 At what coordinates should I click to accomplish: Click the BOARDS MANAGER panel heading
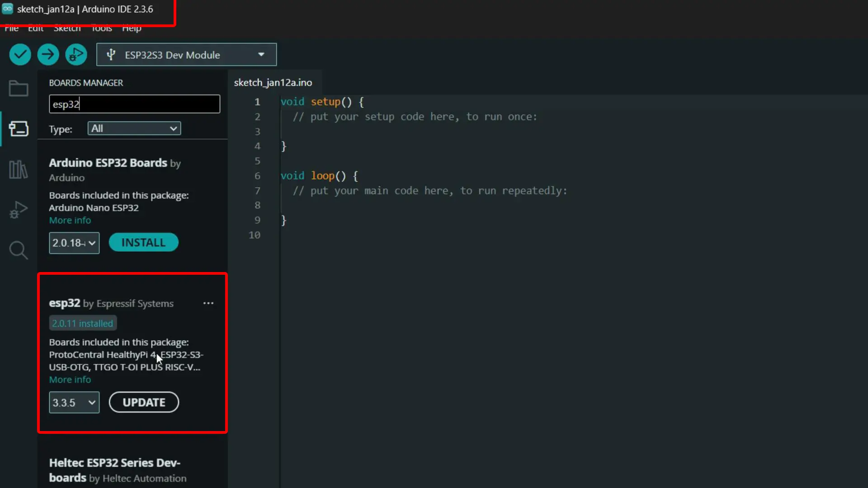tap(86, 83)
